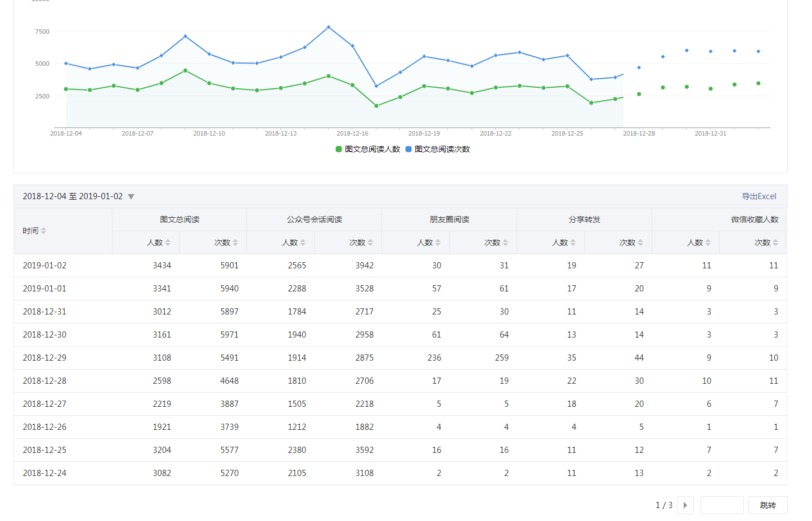
Task: Click the 2018-12-04 至 2019-01-02 date range
Action: pos(73,196)
